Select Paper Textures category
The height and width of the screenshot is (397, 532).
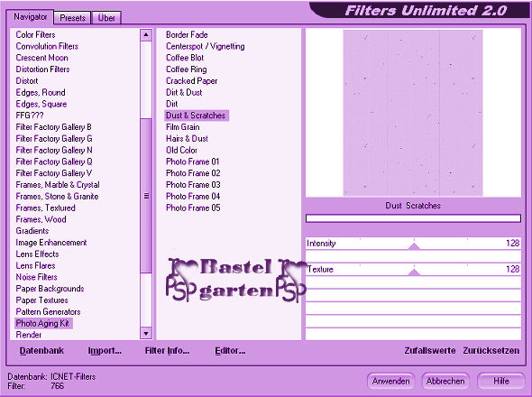coord(41,300)
